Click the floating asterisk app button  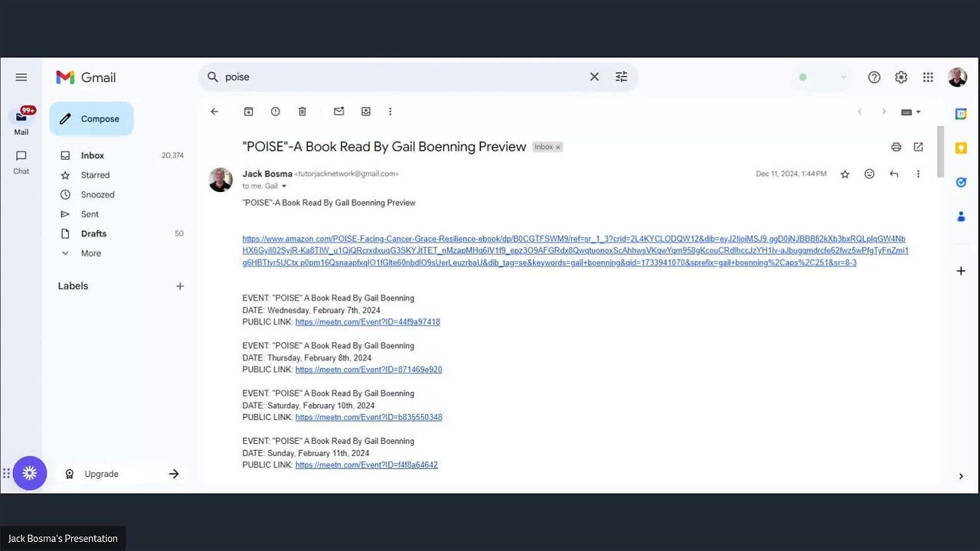(30, 473)
